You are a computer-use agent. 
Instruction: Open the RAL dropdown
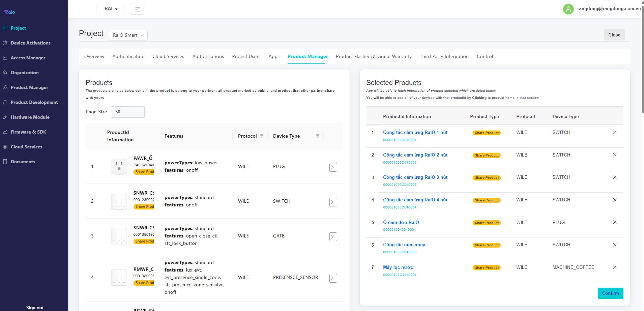[110, 9]
